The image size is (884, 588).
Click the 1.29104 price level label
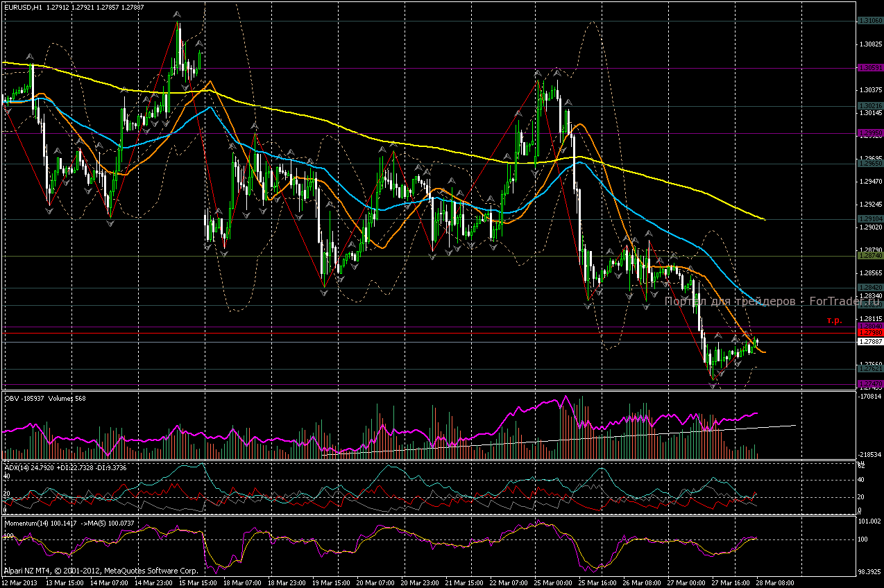pos(869,218)
